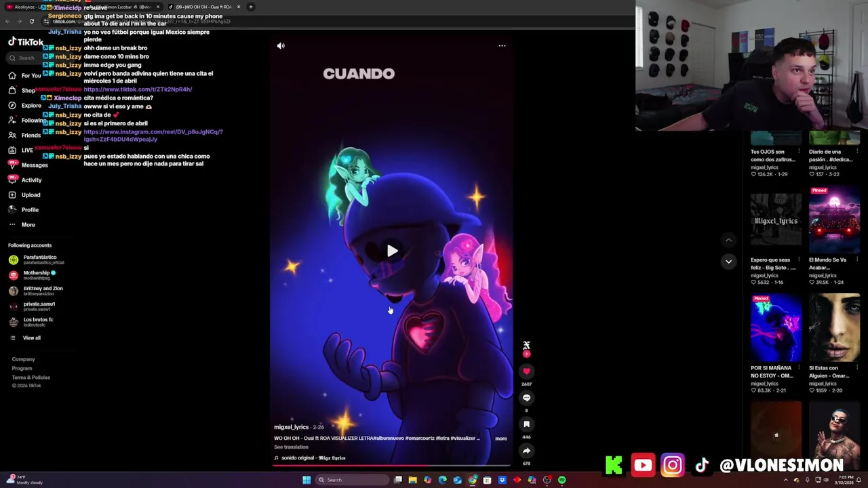This screenshot has height=488, width=868.
Task: Open Task View on taskbar
Action: (398, 480)
